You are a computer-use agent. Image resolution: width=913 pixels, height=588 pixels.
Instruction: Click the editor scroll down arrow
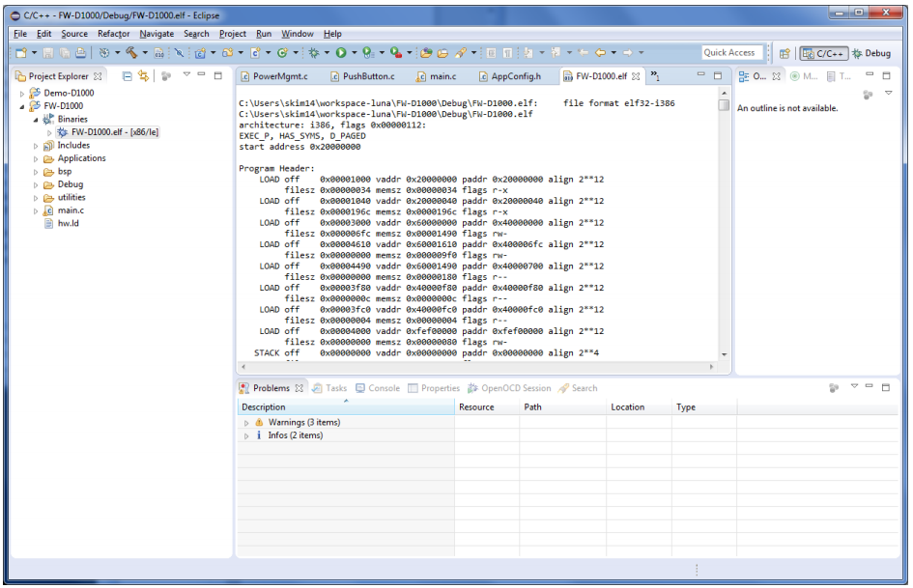(x=724, y=354)
